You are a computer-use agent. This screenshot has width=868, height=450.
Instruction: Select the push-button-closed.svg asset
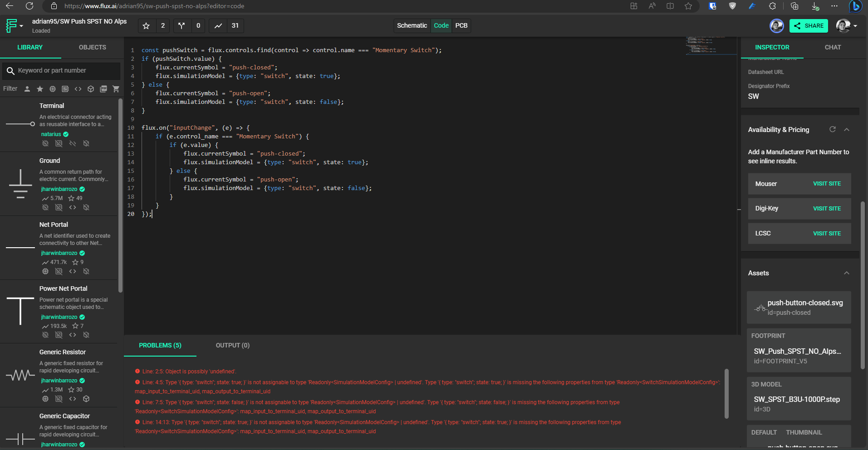(799, 307)
